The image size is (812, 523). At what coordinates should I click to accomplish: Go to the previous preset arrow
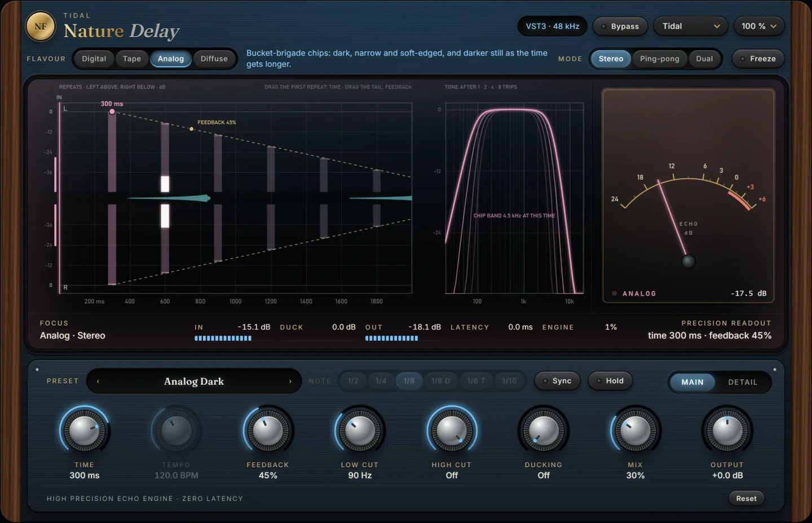(x=98, y=381)
